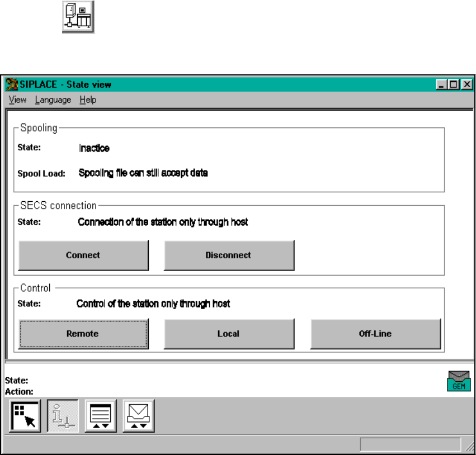The width and height of the screenshot is (476, 455).
Task: Click 'Spooling file can still accept data' text
Action: click(x=143, y=173)
